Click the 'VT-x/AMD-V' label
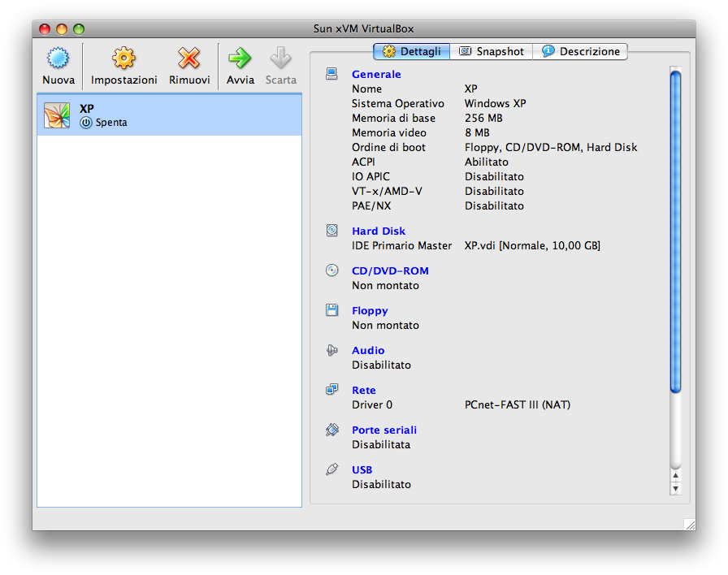This screenshot has height=575, width=728. pos(387,191)
